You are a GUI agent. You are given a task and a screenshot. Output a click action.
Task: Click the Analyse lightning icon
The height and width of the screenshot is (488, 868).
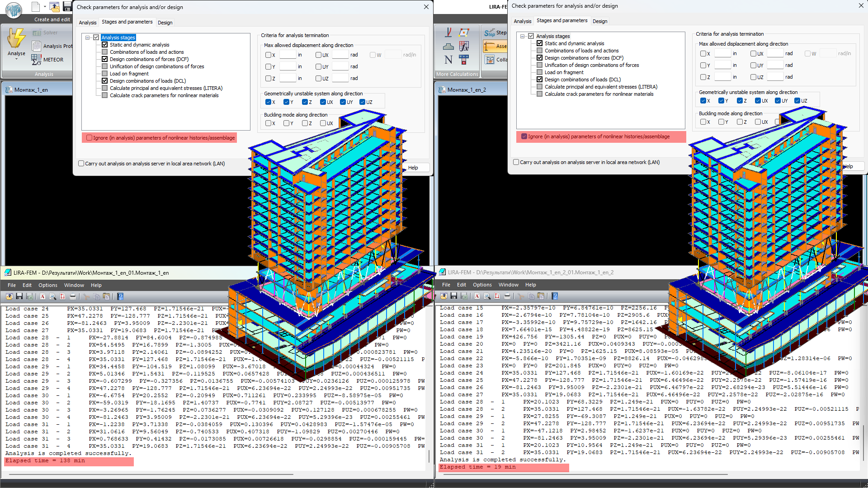click(16, 38)
